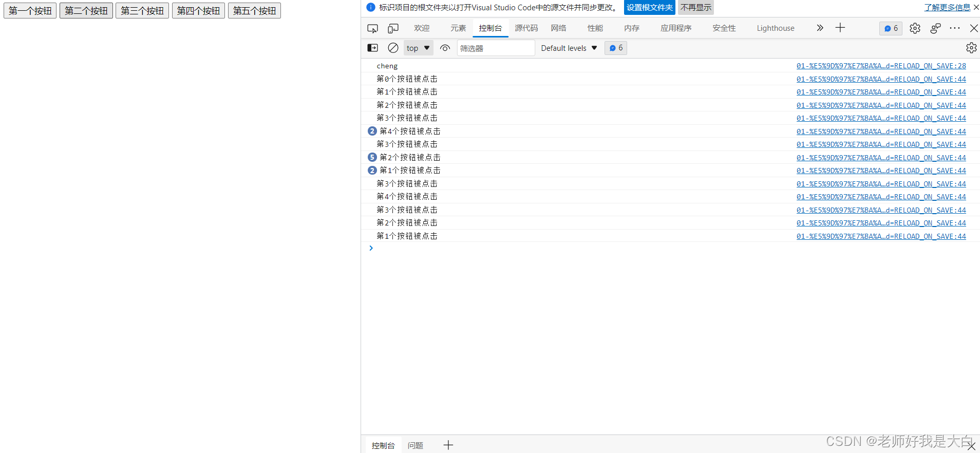Clear the console with the ban icon
This screenshot has height=453, width=980.
point(393,48)
